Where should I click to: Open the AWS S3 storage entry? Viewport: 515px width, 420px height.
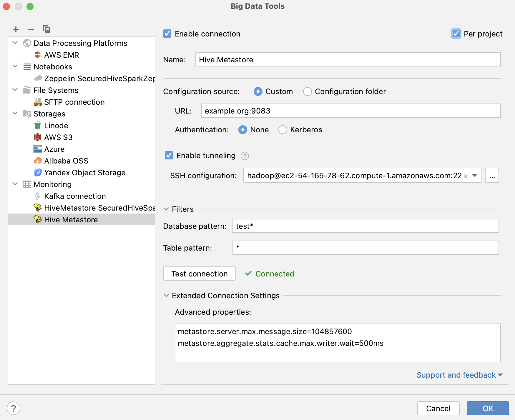58,137
